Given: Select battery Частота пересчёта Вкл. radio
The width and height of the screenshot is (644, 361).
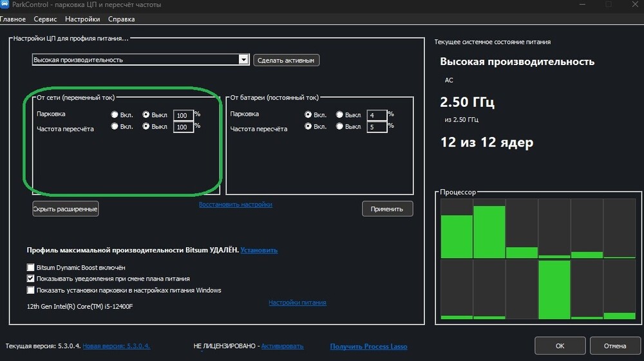Looking at the screenshot, I should point(308,126).
